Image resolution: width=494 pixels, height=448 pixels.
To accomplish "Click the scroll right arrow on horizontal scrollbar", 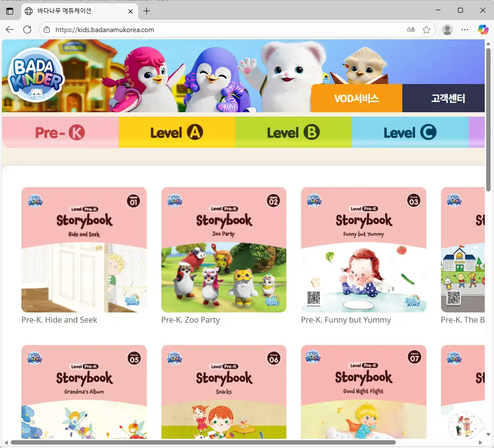I will click(x=480, y=443).
